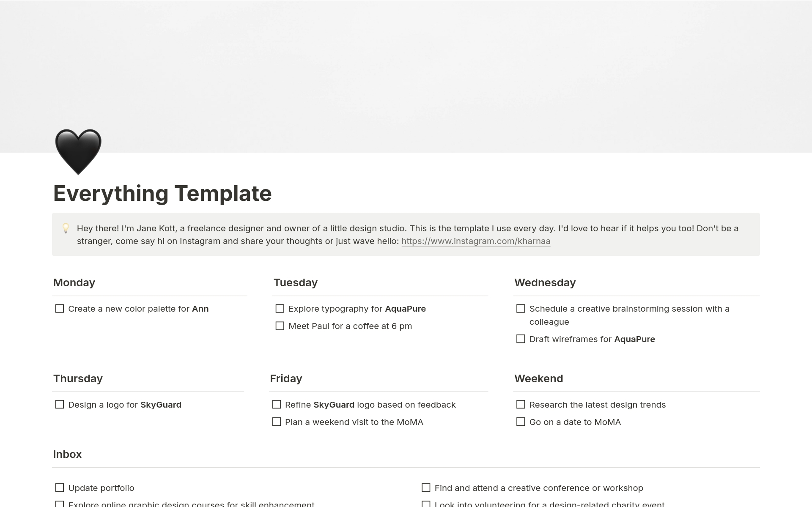Click the gray page cover image

pyautogui.click(x=406, y=76)
